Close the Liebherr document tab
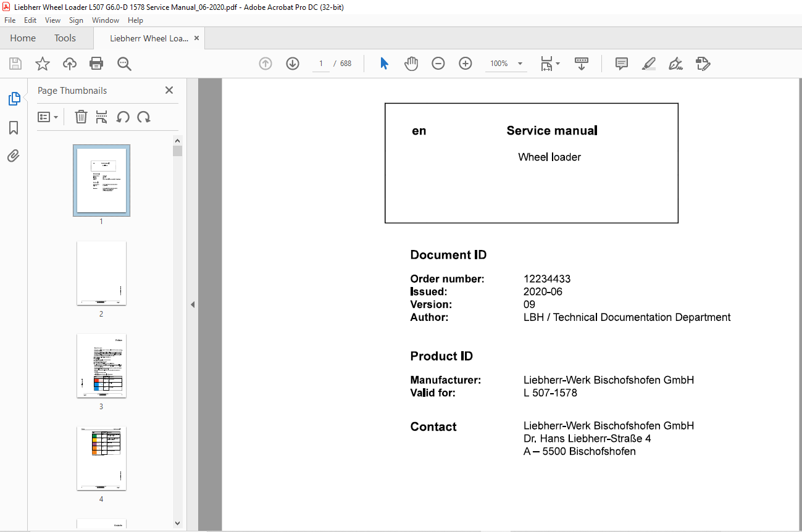The image size is (802, 532). point(196,38)
